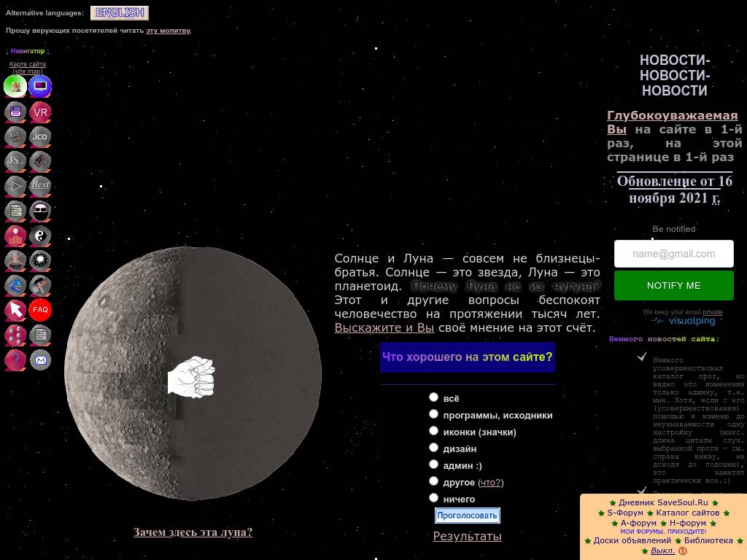The image size is (747, 560).
Task: Open the envelope mail icon
Action: [x=40, y=359]
